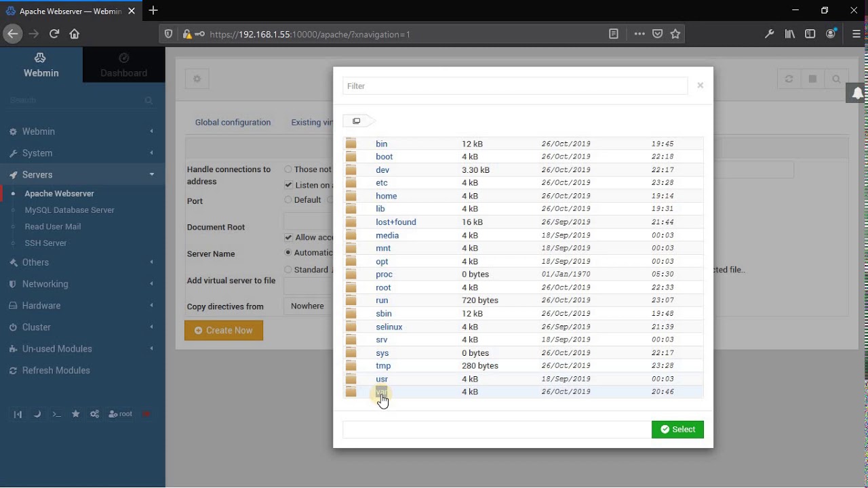Click the root path icon in file chooser
The height and width of the screenshot is (488, 868).
click(357, 121)
